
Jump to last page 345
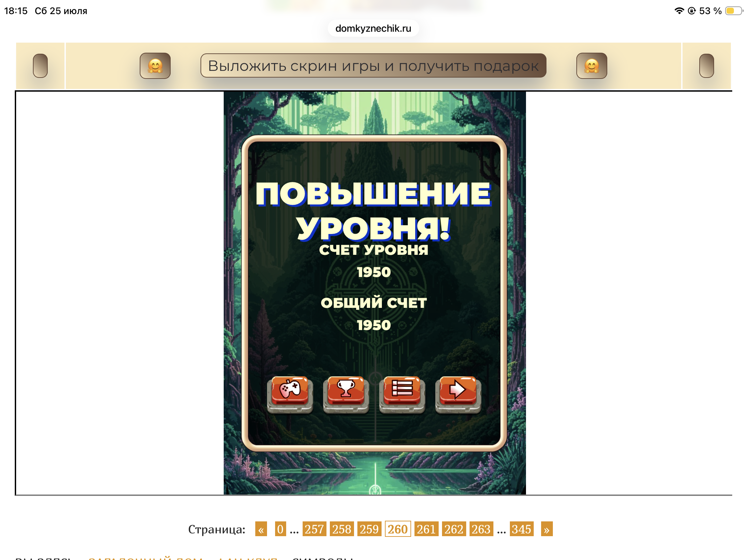point(521,529)
